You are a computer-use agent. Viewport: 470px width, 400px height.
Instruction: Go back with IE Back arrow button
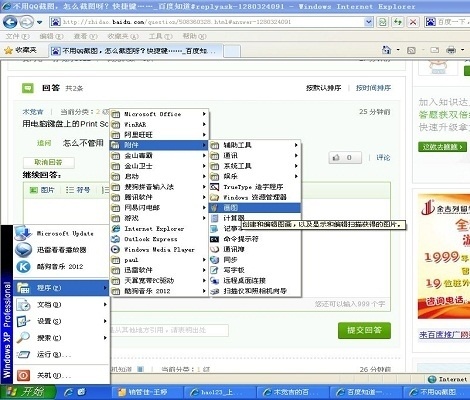(x=10, y=22)
